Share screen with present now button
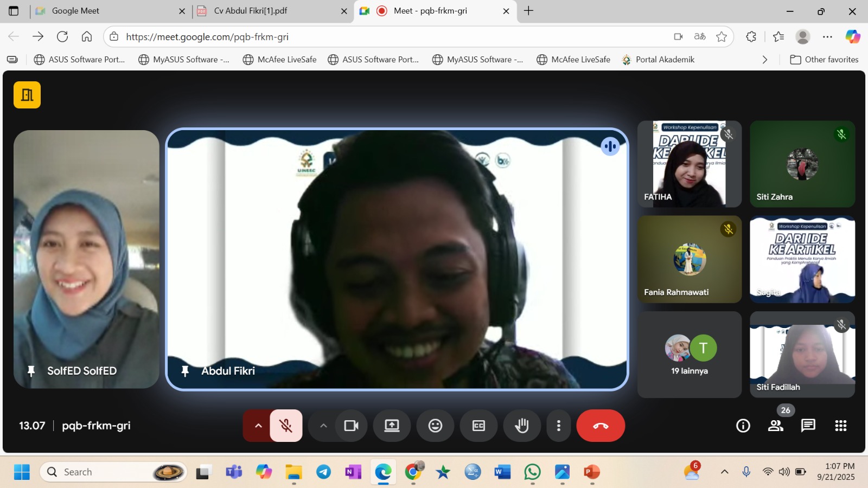868x488 pixels. coord(392,426)
